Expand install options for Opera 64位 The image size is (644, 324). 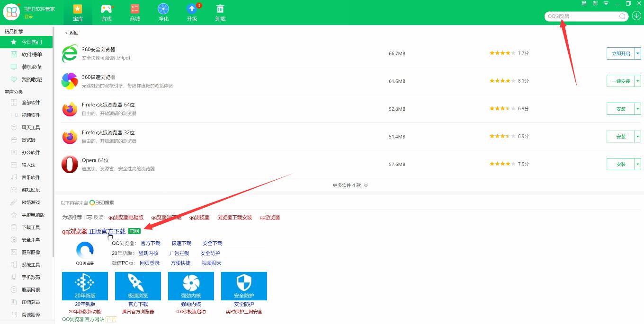click(638, 164)
